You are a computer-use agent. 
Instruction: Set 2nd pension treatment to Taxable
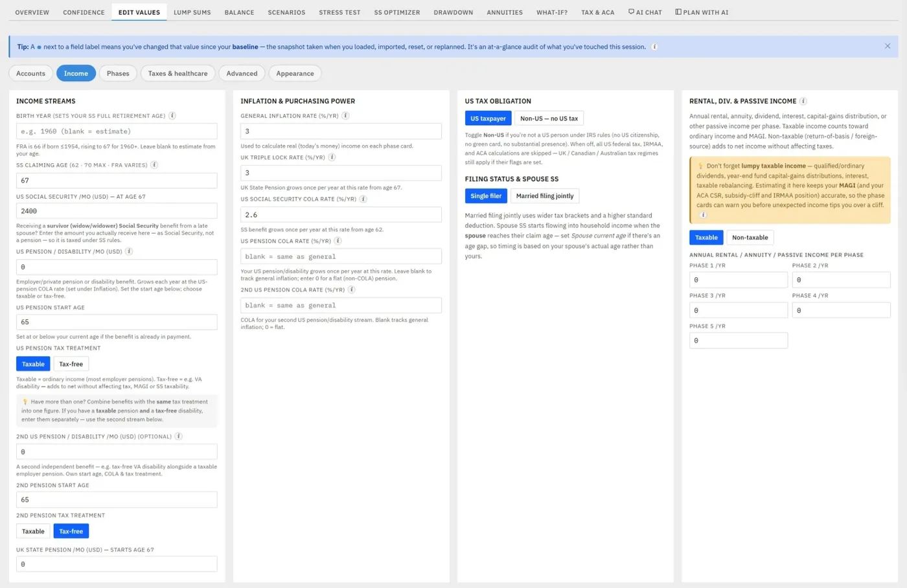tap(33, 531)
